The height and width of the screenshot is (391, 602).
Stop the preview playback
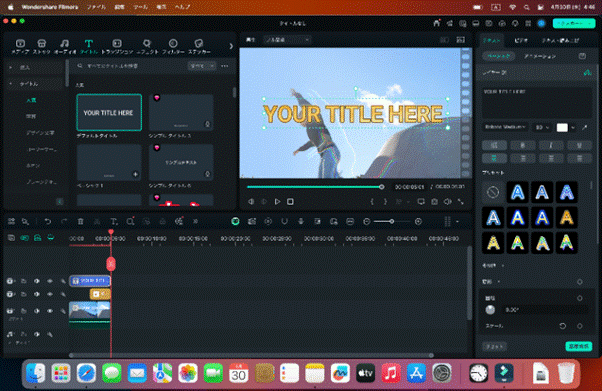point(290,202)
